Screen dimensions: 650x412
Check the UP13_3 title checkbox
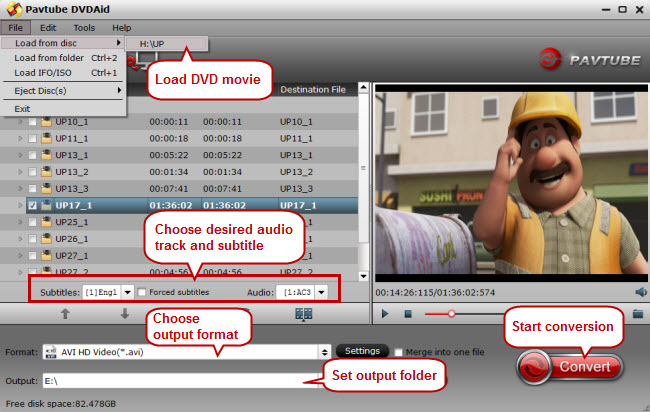32,189
